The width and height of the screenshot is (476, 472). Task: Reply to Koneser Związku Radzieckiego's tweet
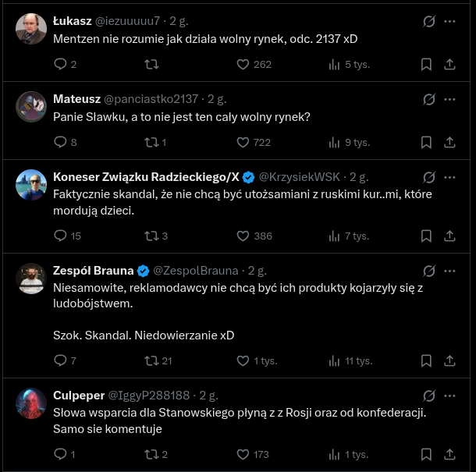click(x=62, y=236)
